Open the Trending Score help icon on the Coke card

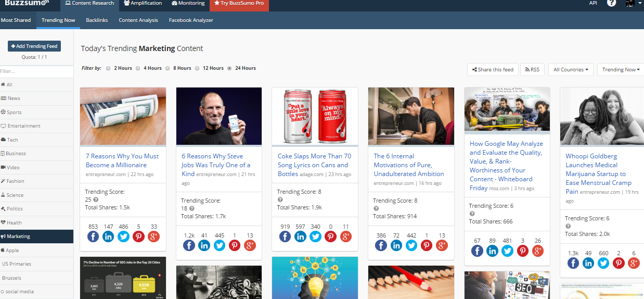coord(280,200)
